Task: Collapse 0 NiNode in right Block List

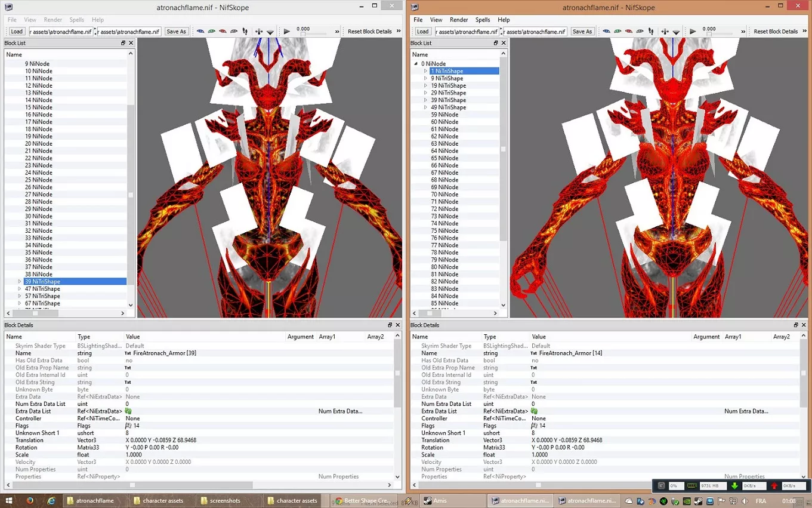Action: click(416, 64)
